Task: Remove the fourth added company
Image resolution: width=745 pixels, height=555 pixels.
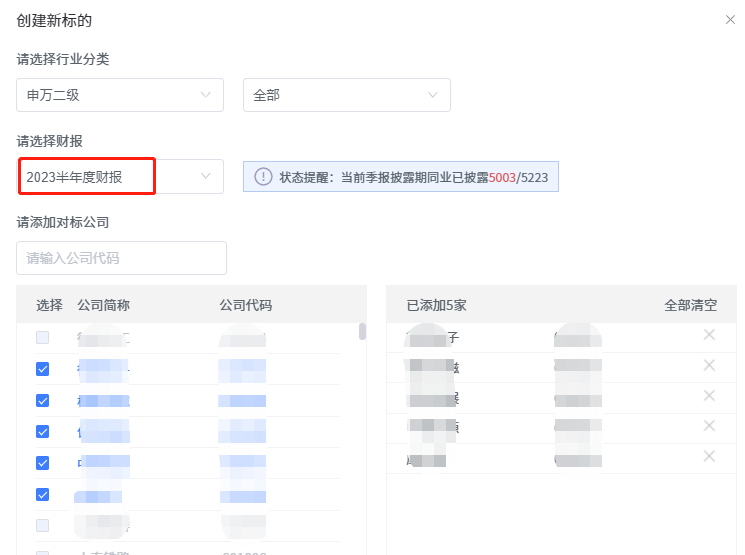Action: pyautogui.click(x=709, y=425)
